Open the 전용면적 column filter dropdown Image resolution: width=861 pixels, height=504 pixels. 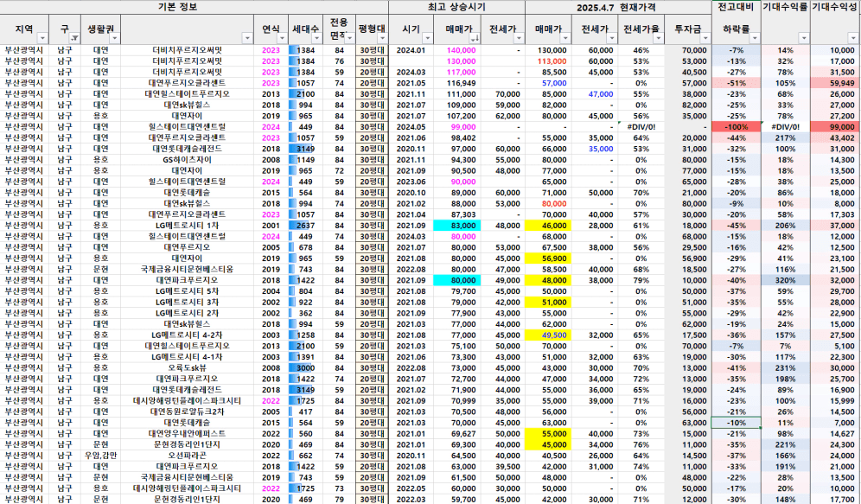(349, 38)
